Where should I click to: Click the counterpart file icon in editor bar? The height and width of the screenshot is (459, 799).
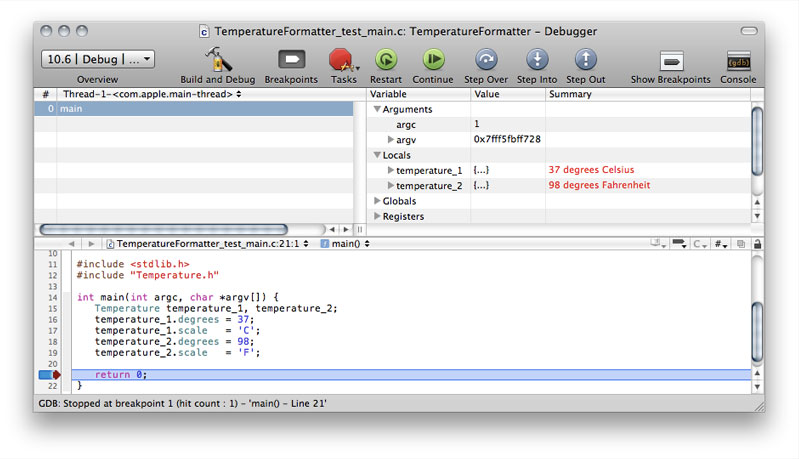(741, 244)
